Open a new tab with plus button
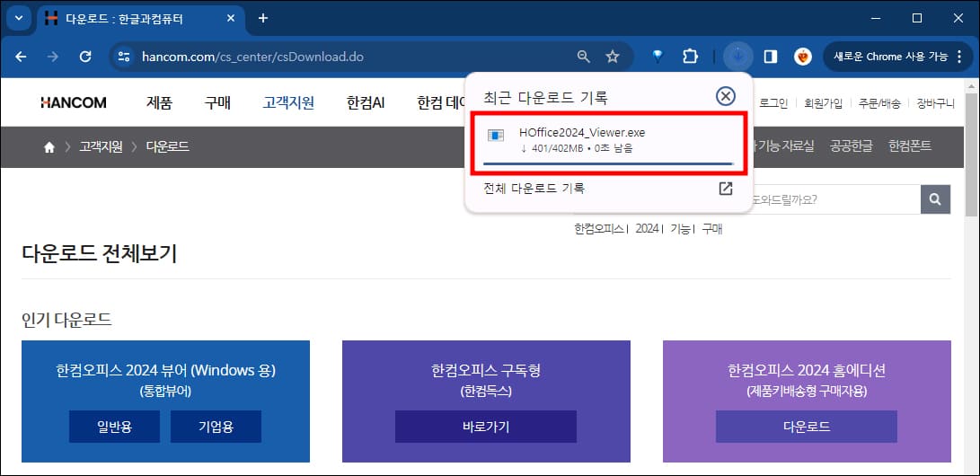 click(263, 18)
